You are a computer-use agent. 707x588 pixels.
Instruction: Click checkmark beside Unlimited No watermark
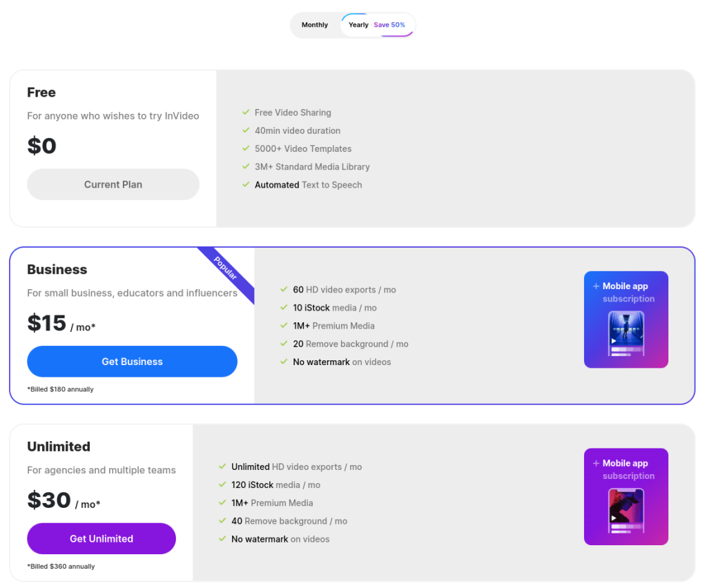(222, 538)
